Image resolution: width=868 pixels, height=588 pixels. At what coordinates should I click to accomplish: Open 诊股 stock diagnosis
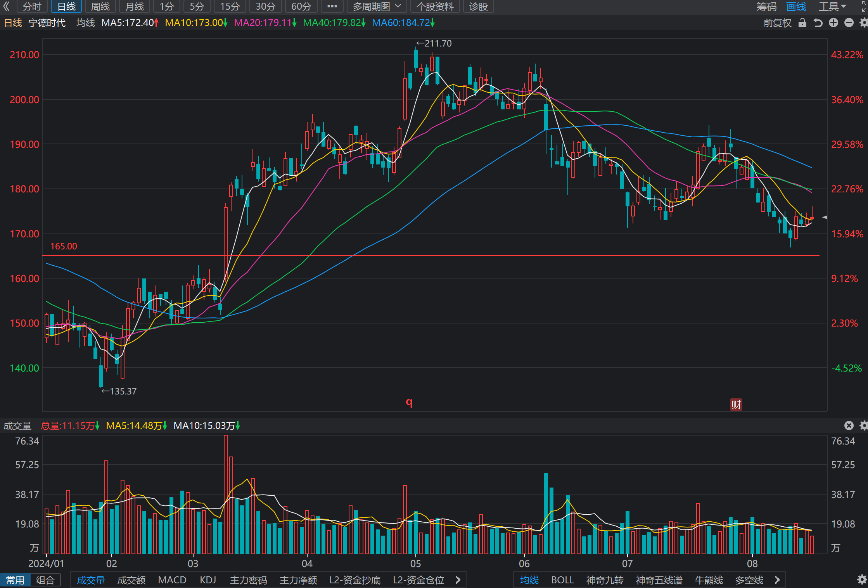point(478,6)
